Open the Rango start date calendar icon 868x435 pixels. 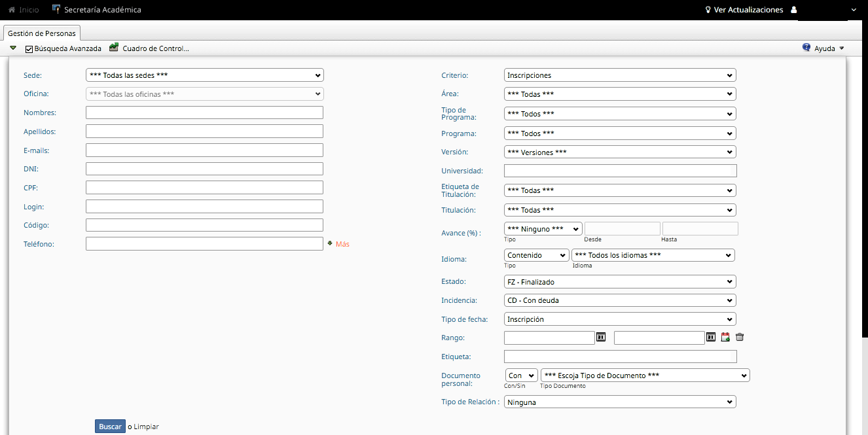[x=601, y=337]
